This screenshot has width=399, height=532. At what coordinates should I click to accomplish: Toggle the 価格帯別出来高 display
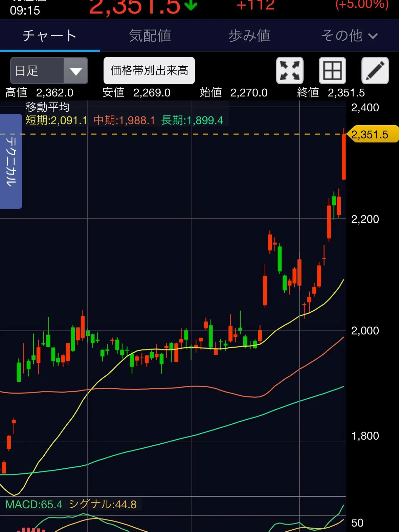pos(149,71)
